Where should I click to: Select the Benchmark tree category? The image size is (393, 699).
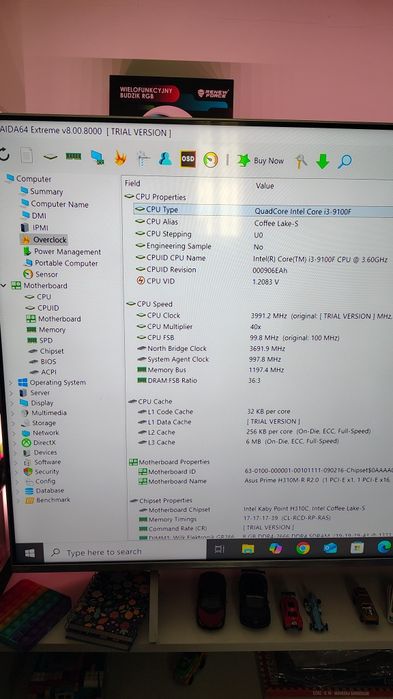tap(48, 500)
